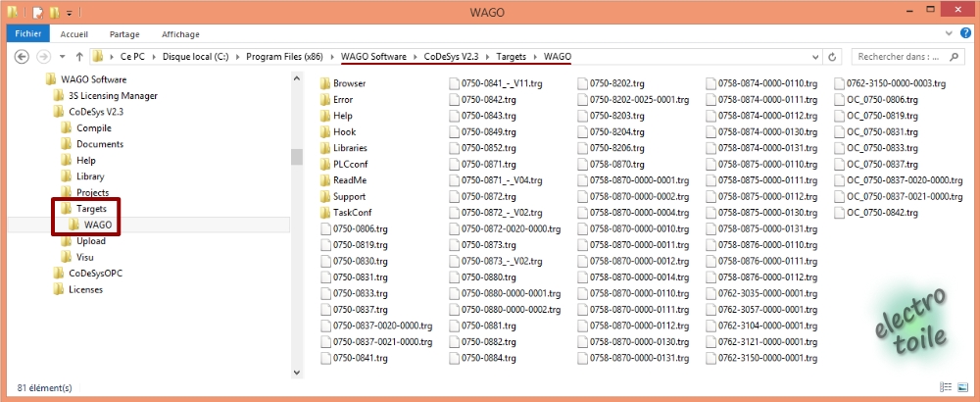Switch to large icons view in status bar
Viewport: 980px width, 402px height.
click(x=963, y=387)
